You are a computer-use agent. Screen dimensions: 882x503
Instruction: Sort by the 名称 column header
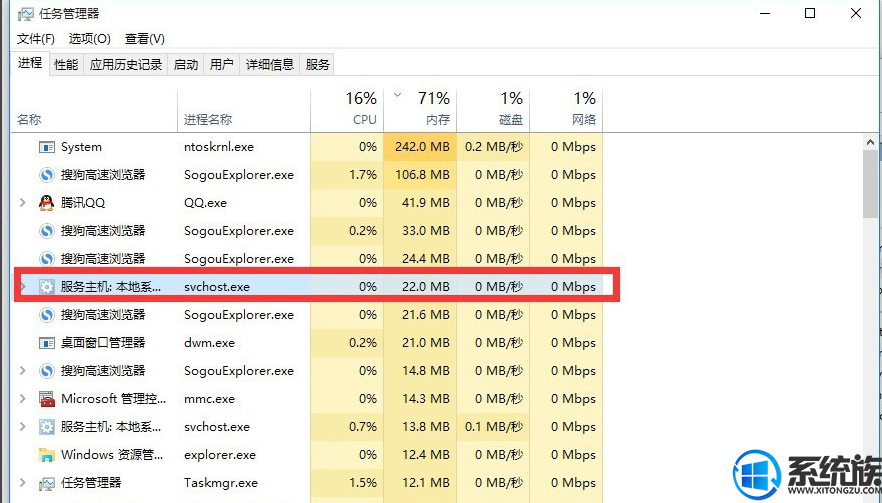coord(94,110)
